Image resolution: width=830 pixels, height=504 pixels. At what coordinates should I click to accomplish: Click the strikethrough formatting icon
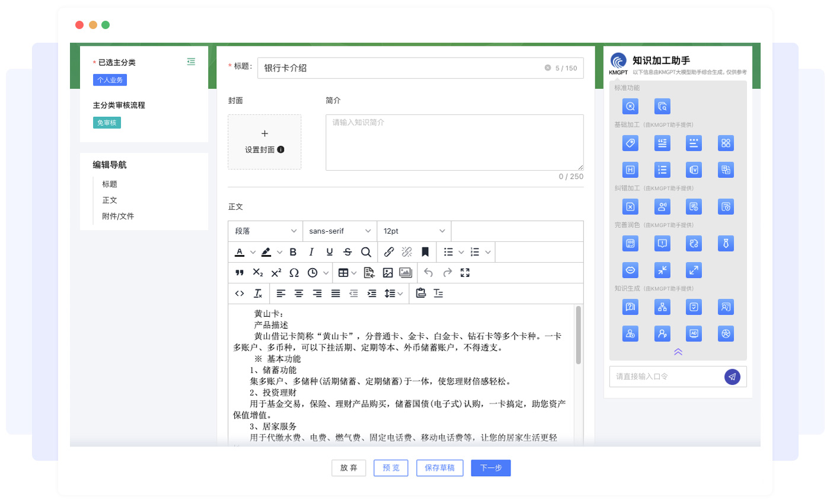pos(347,252)
